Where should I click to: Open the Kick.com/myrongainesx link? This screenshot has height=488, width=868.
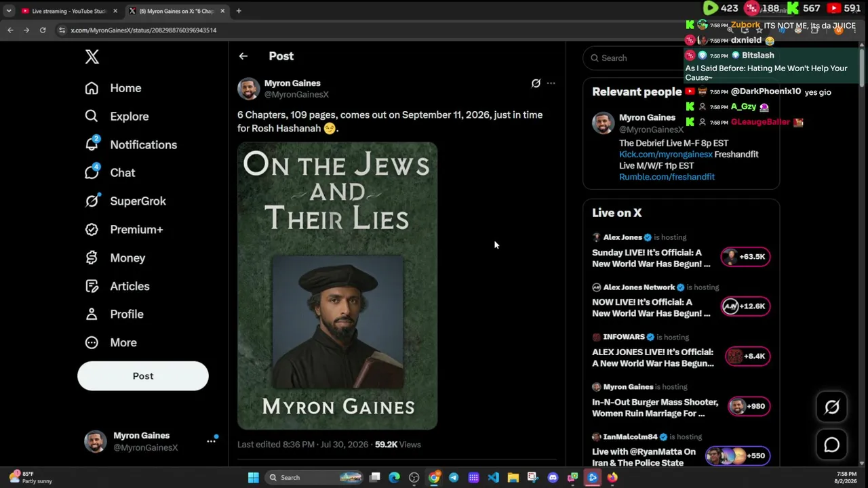pyautogui.click(x=666, y=155)
